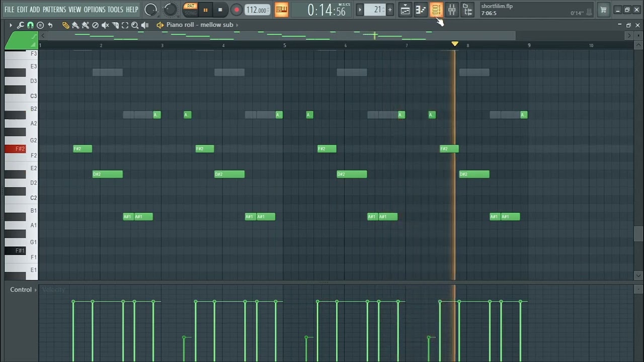Pause playback
This screenshot has height=362, width=644.
coord(205,10)
